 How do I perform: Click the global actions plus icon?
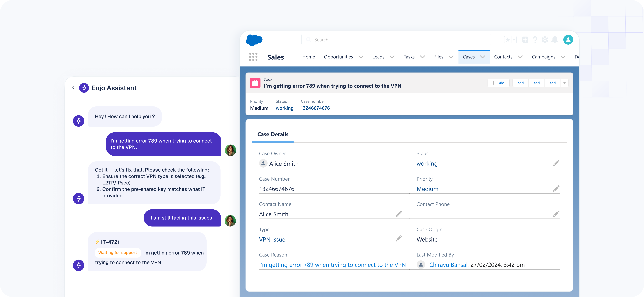point(525,39)
